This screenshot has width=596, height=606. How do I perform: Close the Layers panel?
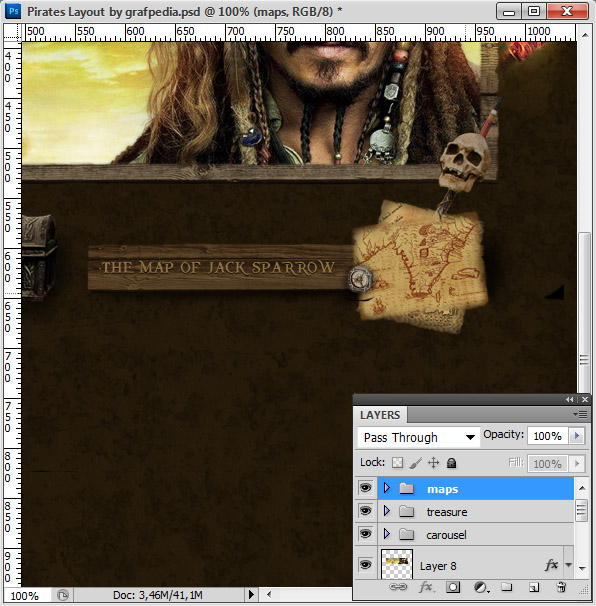click(584, 400)
